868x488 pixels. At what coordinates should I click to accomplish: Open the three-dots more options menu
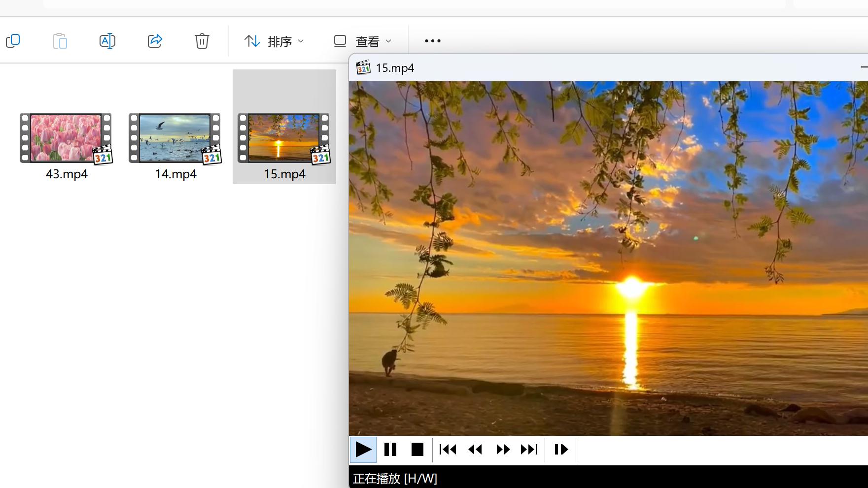[x=432, y=41]
